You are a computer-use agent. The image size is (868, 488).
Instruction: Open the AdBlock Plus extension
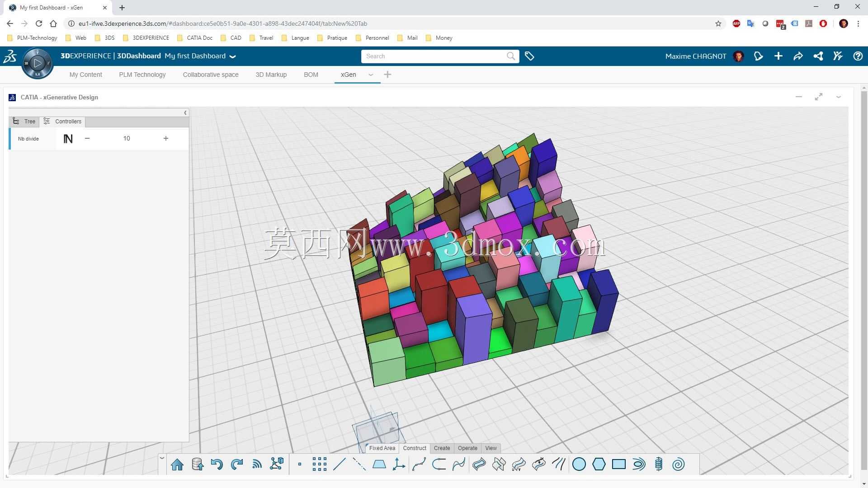[736, 23]
